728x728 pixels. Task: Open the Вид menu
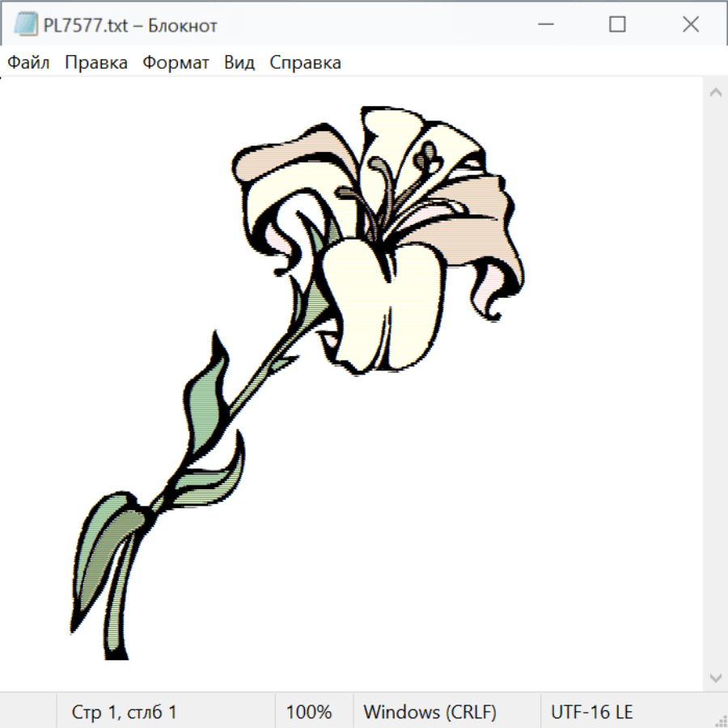pos(239,63)
